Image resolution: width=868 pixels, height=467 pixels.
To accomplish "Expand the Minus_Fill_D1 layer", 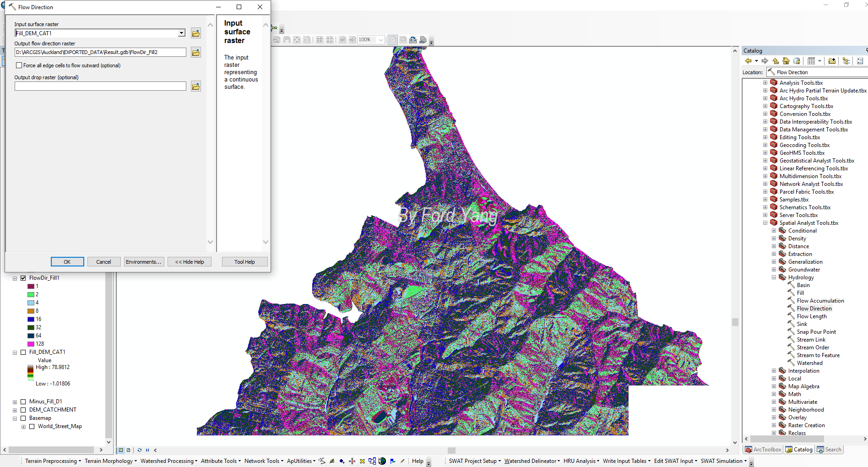I will pyautogui.click(x=15, y=402).
